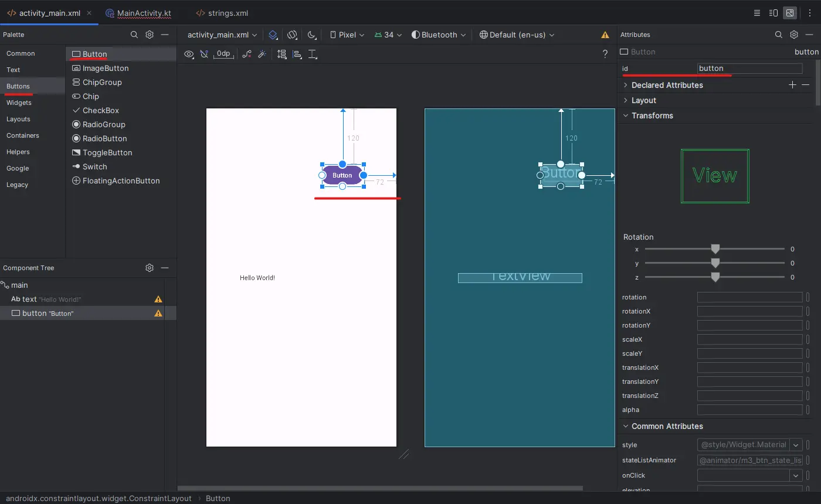Add a declared attribute with plus icon
821x504 pixels.
[792, 85]
